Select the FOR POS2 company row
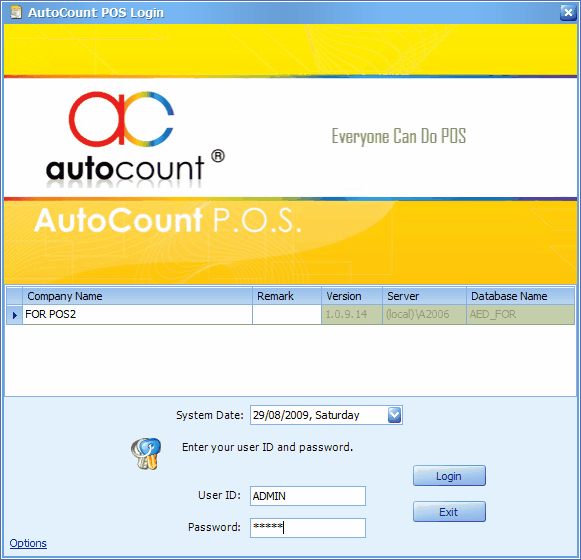Image resolution: width=581 pixels, height=560 pixels. (290, 315)
